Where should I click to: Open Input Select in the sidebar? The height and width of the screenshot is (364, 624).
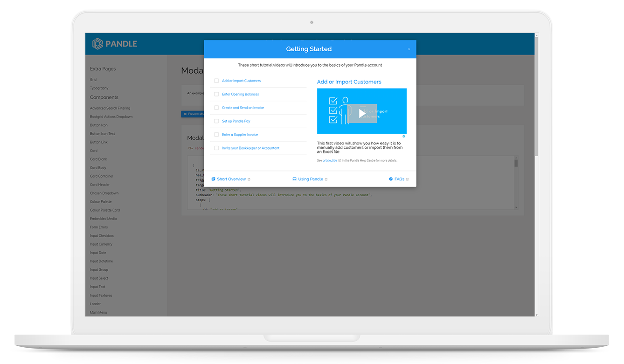pos(99,278)
